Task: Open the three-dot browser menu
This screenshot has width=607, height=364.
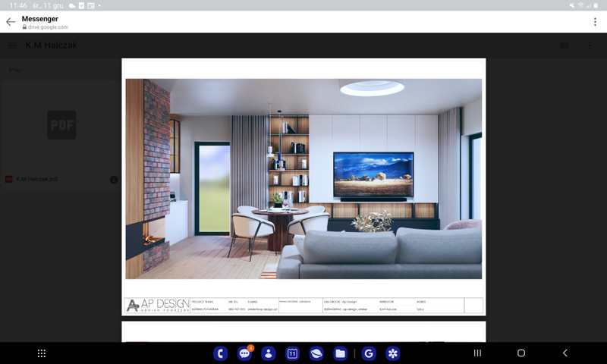Action: coord(595,22)
